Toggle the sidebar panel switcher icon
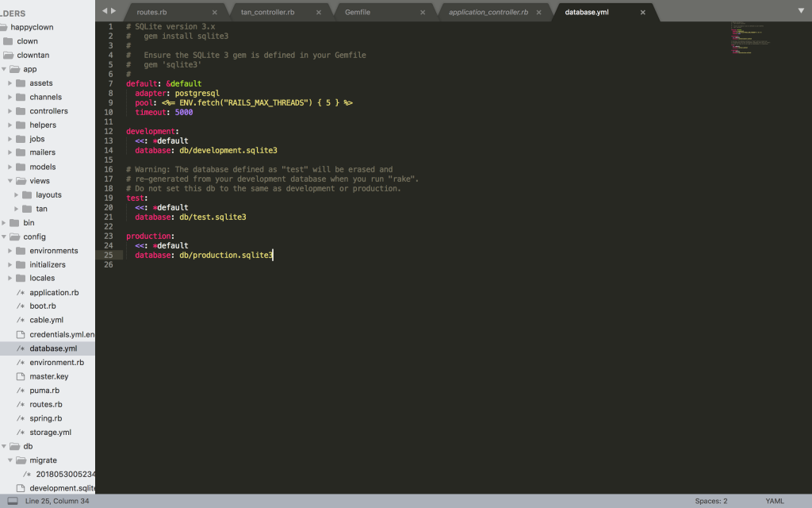This screenshot has width=812, height=508. point(13,501)
